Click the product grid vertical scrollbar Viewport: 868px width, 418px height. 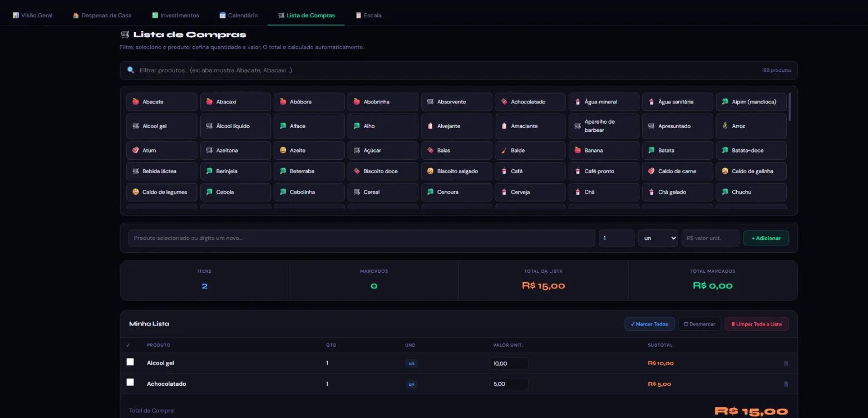pyautogui.click(x=790, y=106)
